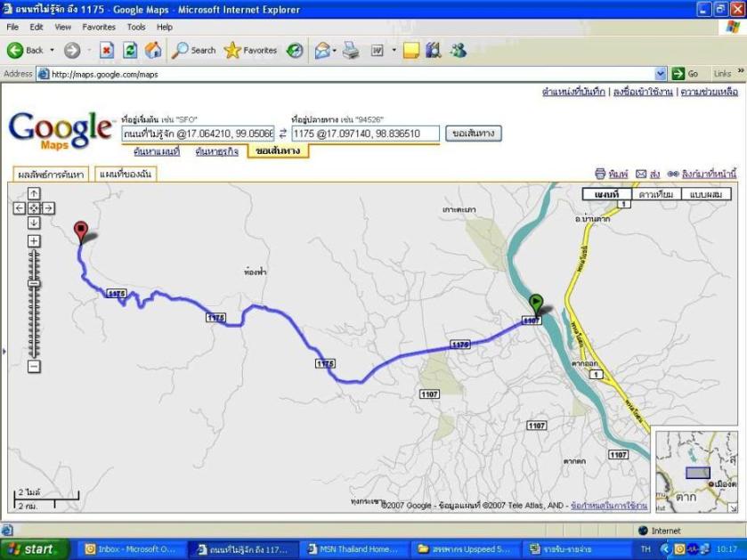Open the address bar URL dropdown

[661, 74]
